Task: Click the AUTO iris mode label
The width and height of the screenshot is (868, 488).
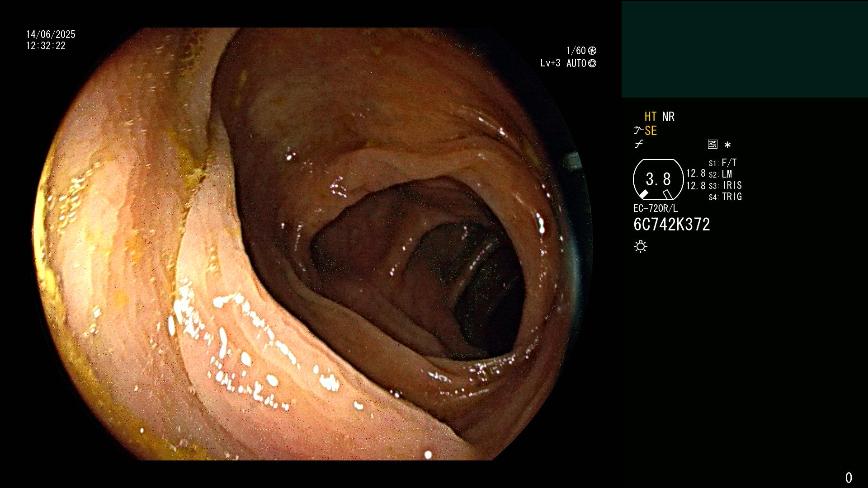Action: pyautogui.click(x=576, y=63)
